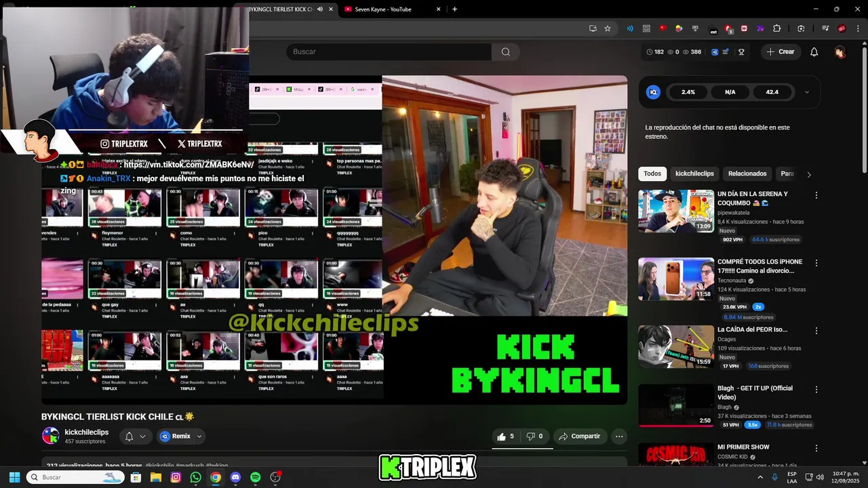Open 'Blagh - GET IT UP' video thumbnail
Image resolution: width=868 pixels, height=488 pixels.
coord(676,405)
